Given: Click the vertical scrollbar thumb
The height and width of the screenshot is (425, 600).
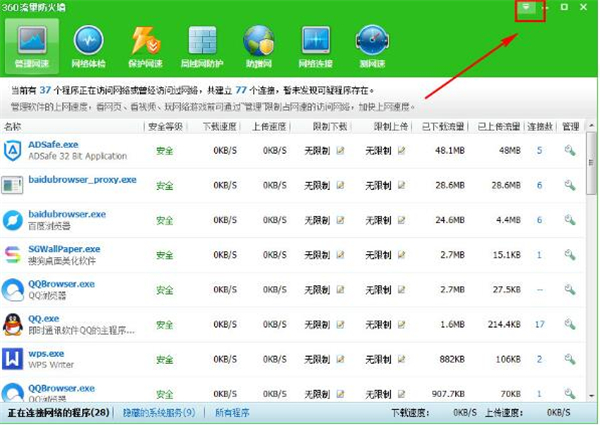Looking at the screenshot, I should [591, 163].
